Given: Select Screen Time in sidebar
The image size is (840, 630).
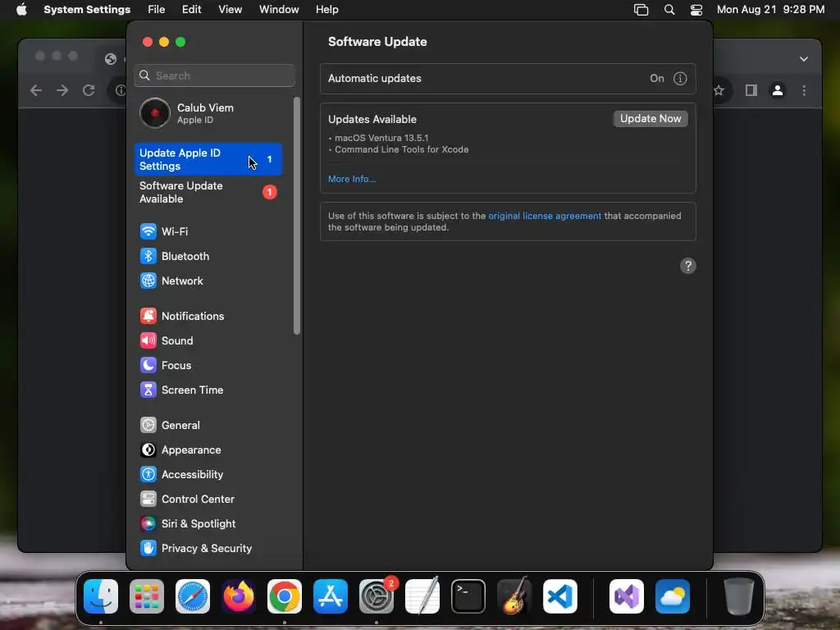Looking at the screenshot, I should point(181,390).
